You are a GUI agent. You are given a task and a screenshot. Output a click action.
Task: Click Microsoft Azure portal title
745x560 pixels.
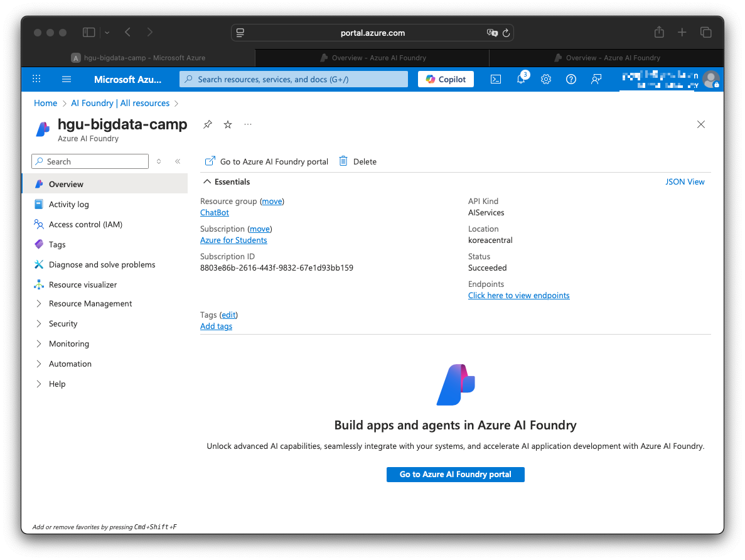pyautogui.click(x=127, y=79)
